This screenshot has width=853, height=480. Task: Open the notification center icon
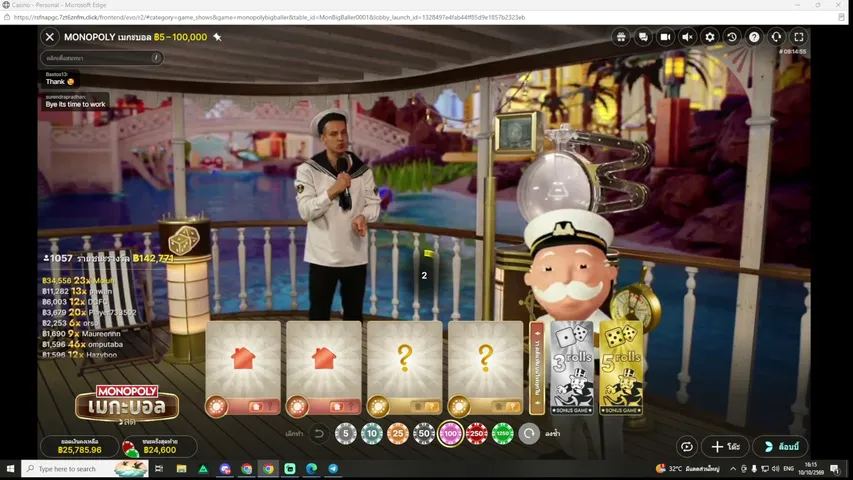coord(835,469)
